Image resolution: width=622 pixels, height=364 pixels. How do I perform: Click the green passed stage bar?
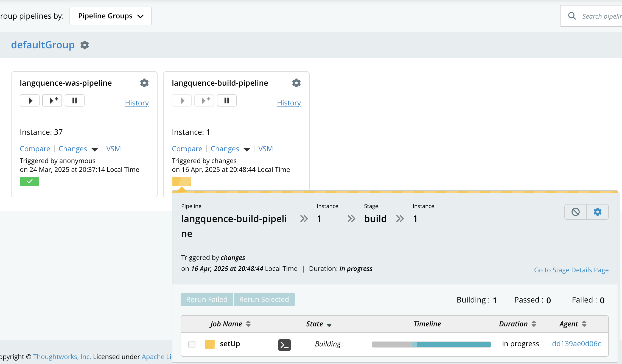30,181
